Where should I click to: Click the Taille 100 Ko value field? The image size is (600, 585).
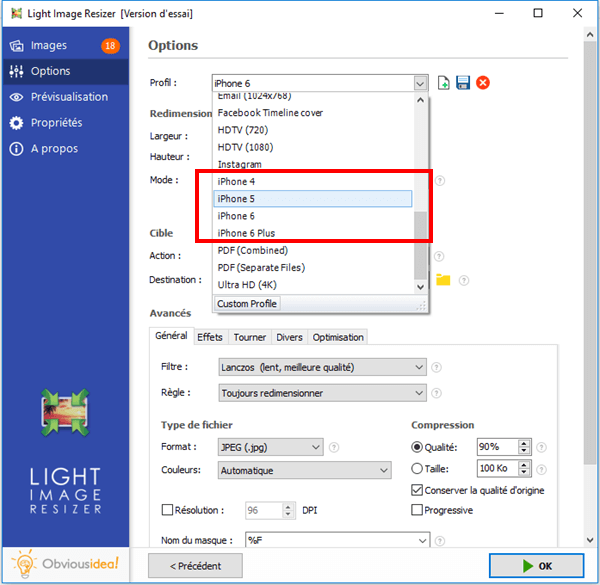(x=497, y=468)
